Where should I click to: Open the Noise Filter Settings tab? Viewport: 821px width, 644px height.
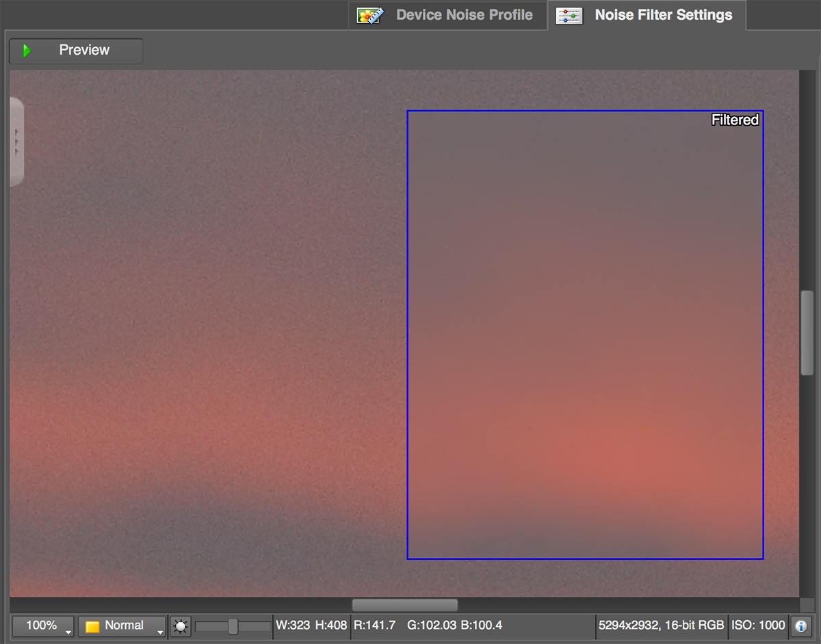[647, 15]
